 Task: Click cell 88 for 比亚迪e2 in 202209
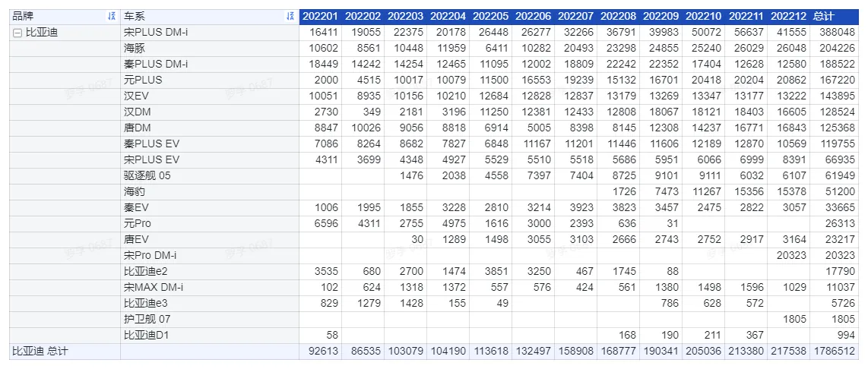point(673,272)
